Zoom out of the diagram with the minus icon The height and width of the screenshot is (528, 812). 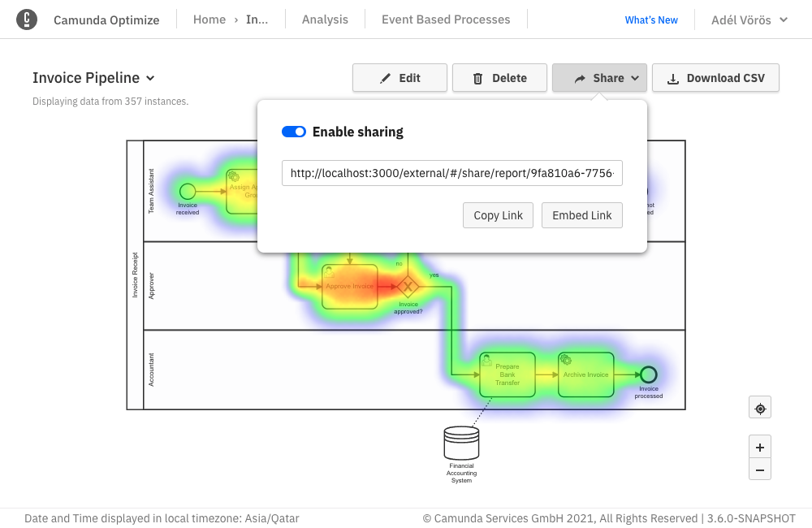tap(759, 470)
